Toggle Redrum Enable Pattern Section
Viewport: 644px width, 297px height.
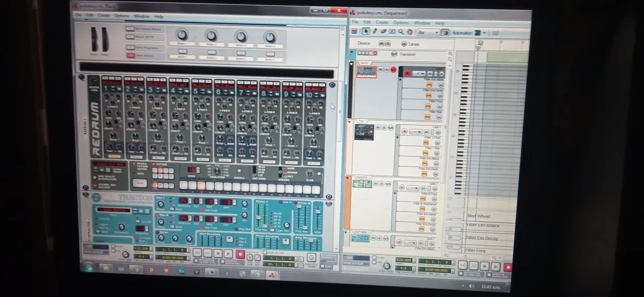[133, 164]
